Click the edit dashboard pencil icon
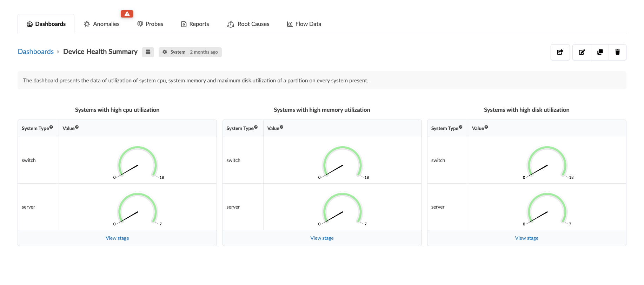Screen dimensions: 644x285 (582, 52)
